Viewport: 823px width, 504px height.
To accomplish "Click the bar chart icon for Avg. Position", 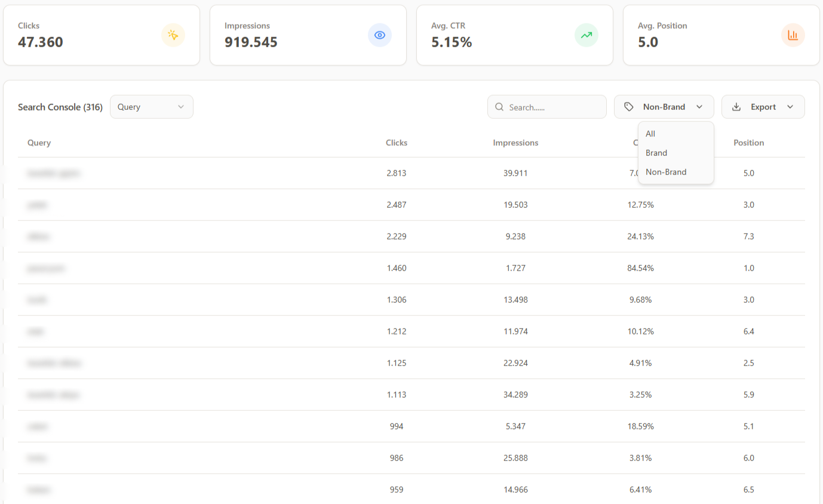I will point(793,35).
